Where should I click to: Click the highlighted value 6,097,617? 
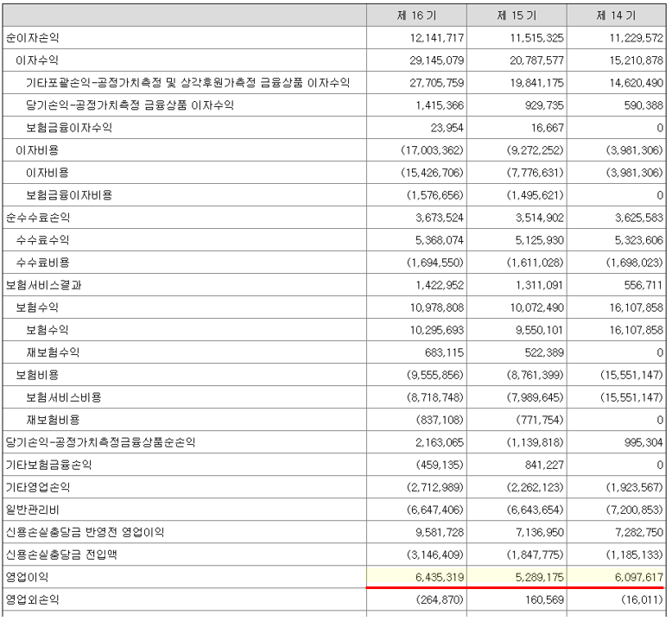click(x=639, y=577)
